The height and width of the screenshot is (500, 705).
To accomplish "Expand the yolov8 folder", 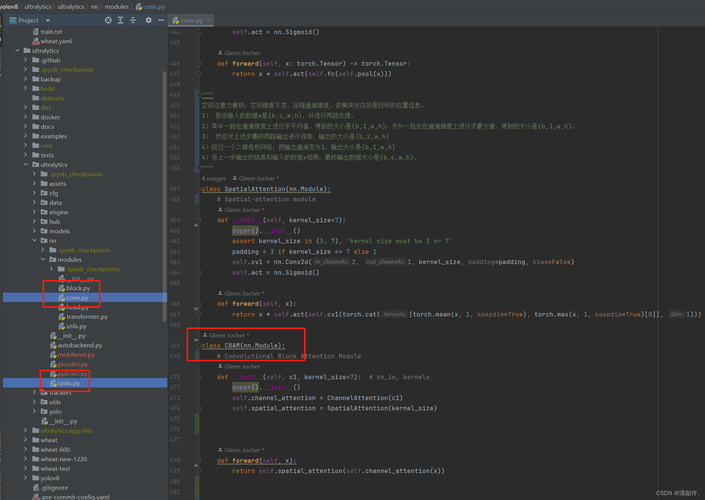I will pyautogui.click(x=26, y=478).
